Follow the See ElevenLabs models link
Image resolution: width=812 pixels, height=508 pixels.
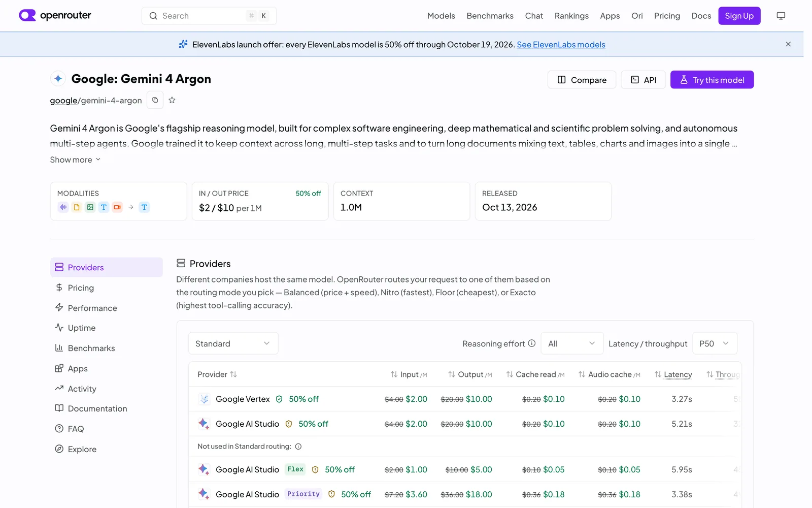561,44
